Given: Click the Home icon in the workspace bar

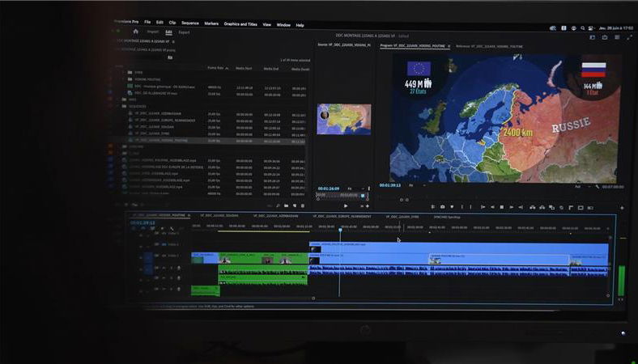Looking at the screenshot, I should (x=136, y=32).
